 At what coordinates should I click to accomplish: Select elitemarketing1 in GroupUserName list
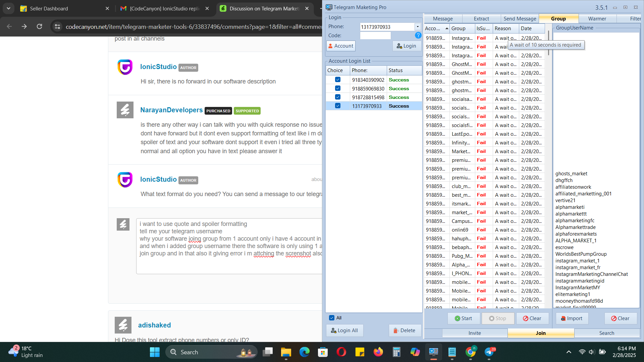pyautogui.click(x=573, y=294)
